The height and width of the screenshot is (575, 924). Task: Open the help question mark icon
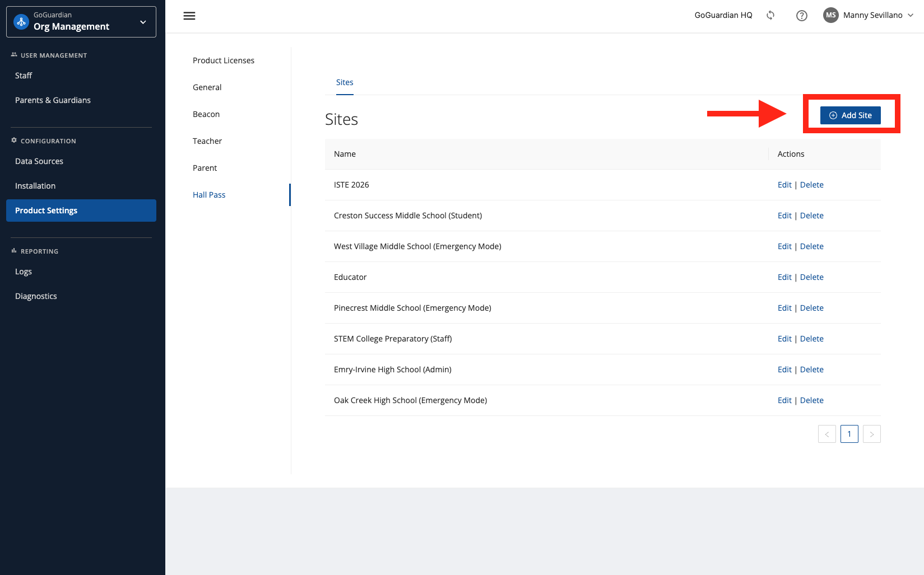(802, 16)
